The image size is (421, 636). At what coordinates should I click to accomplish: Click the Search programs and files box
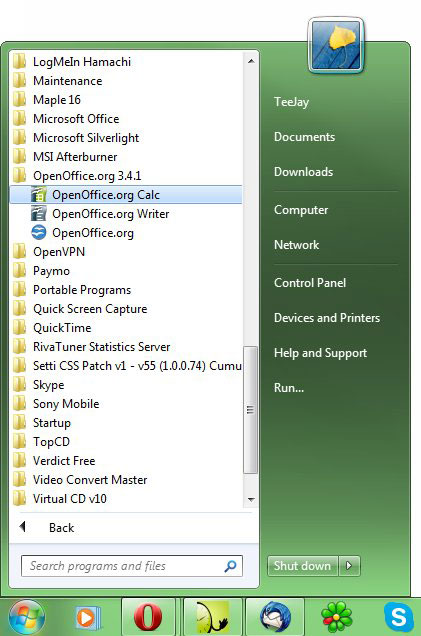click(132, 566)
